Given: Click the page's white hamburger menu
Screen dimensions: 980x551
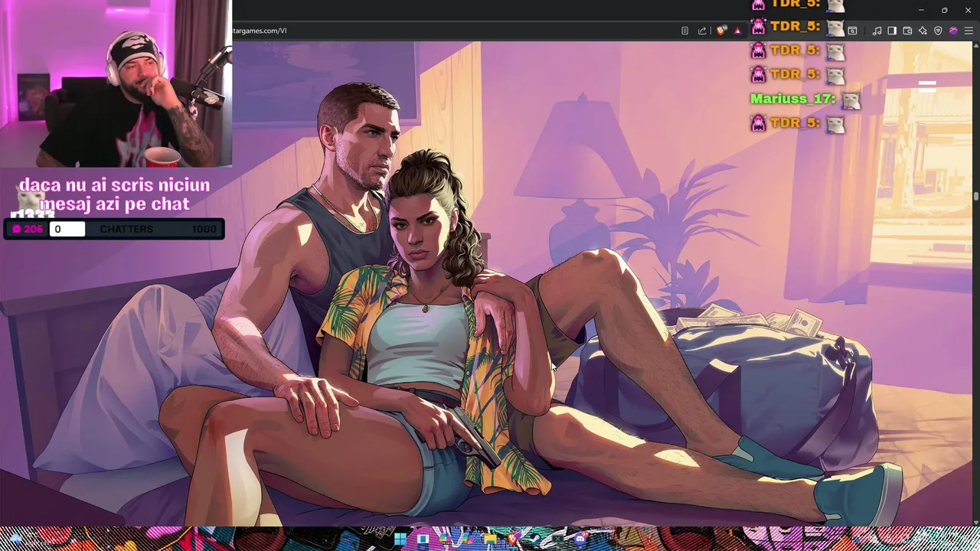Looking at the screenshot, I should [927, 86].
